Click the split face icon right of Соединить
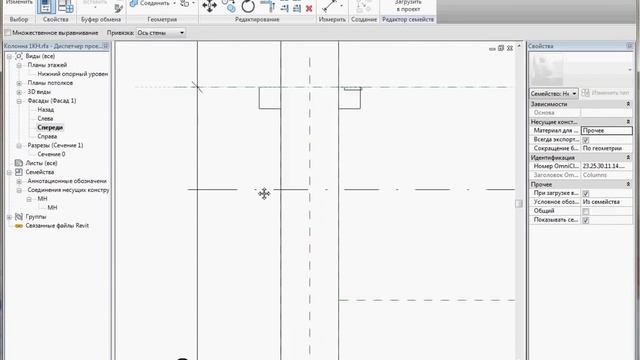This screenshot has width=640, height=360. click(x=185, y=3)
